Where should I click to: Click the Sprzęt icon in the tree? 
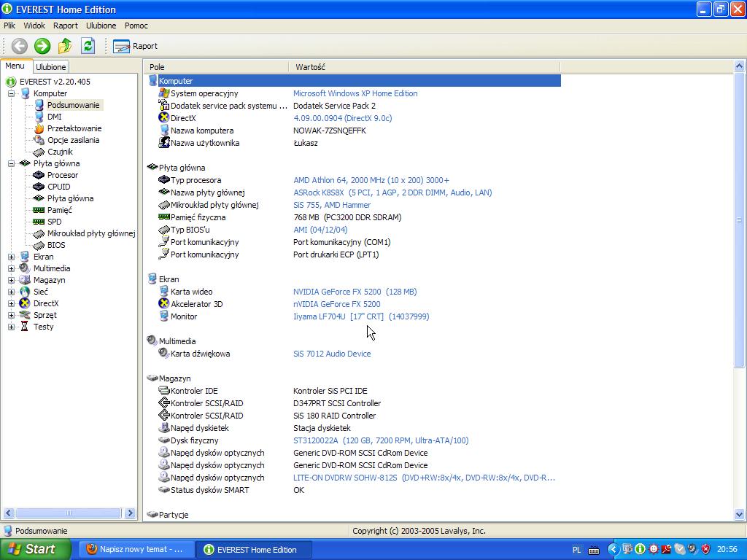pyautogui.click(x=25, y=315)
